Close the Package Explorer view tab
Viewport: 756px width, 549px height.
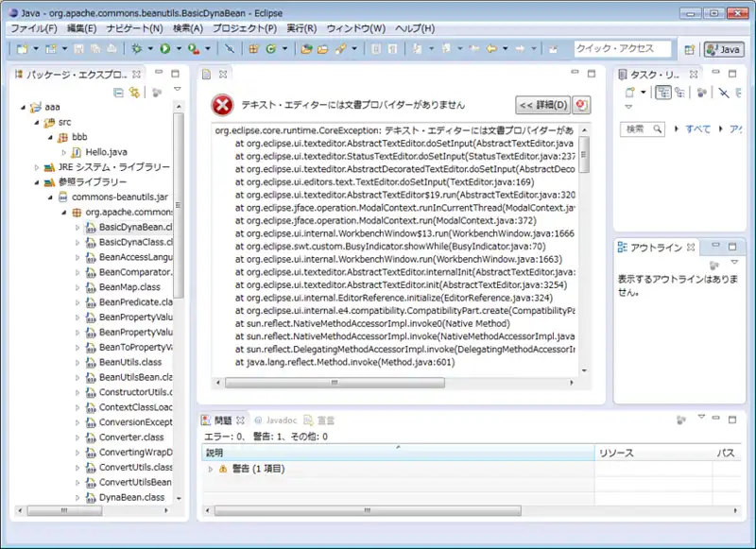(x=136, y=75)
